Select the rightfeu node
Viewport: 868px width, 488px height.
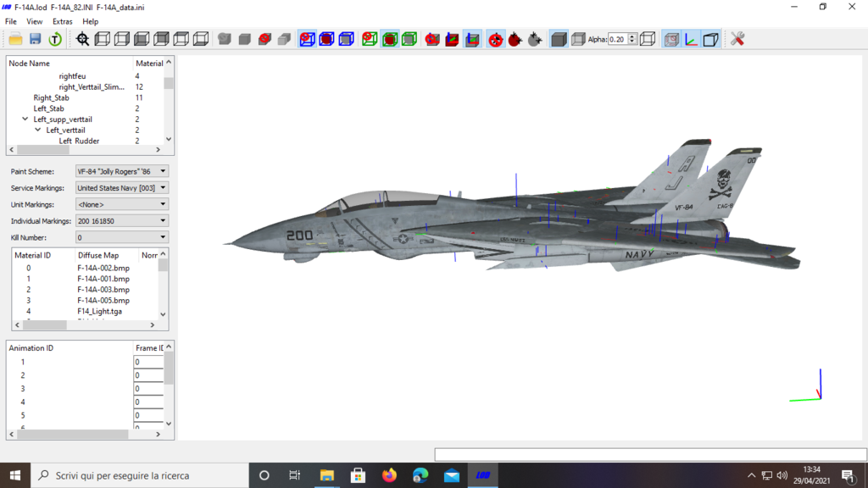pyautogui.click(x=72, y=76)
